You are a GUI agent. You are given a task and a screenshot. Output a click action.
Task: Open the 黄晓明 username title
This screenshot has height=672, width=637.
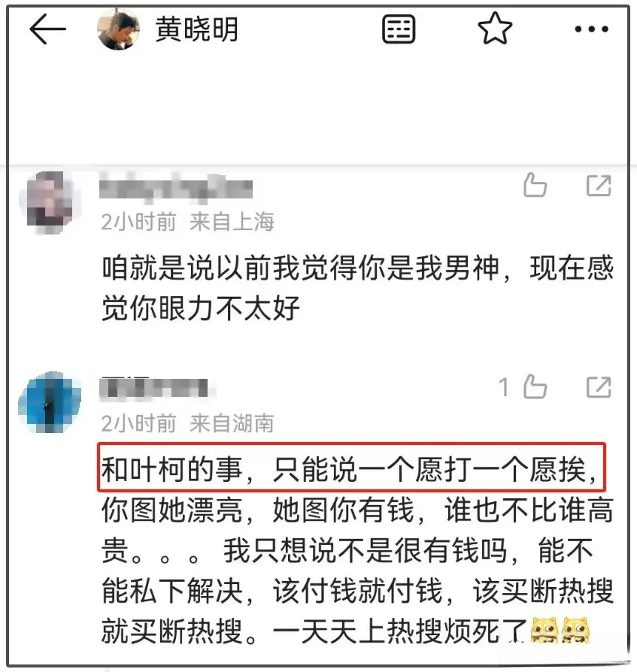click(x=197, y=29)
